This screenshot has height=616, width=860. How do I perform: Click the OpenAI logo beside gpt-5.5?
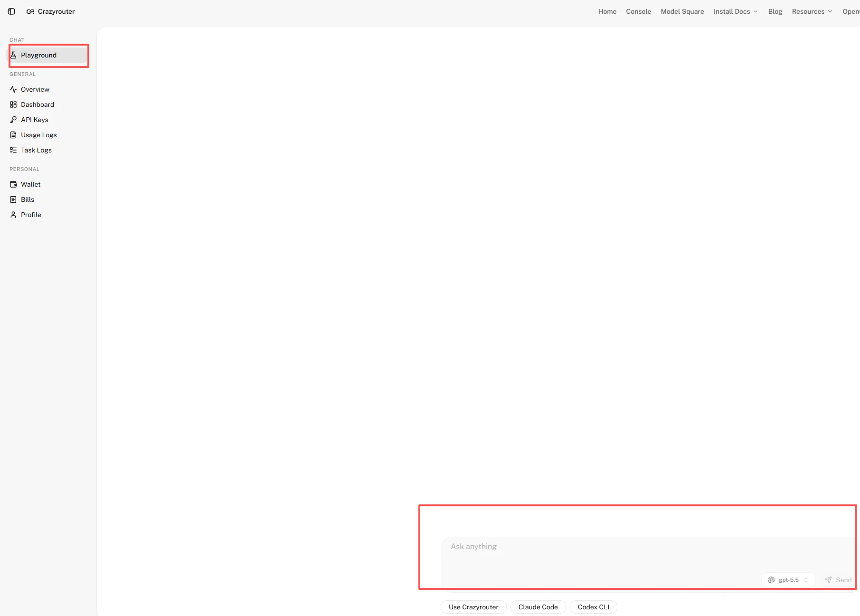click(x=771, y=580)
